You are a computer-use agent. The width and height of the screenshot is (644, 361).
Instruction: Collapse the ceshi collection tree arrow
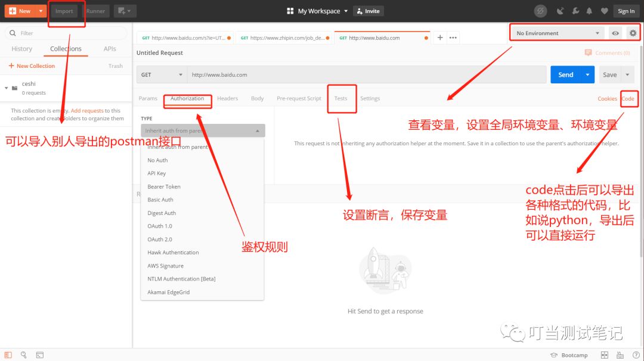tap(6, 88)
